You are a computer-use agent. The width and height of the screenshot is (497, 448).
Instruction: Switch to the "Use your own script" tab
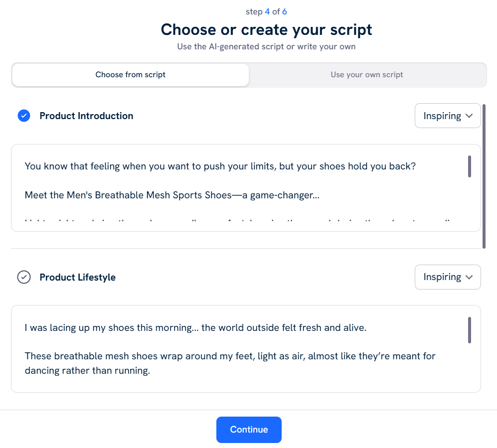click(x=367, y=75)
